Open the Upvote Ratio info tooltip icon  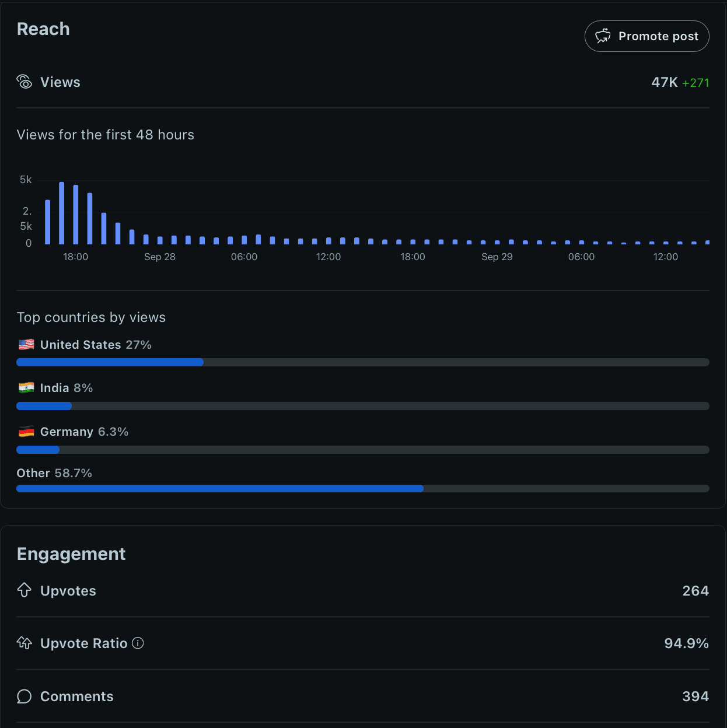coord(138,643)
